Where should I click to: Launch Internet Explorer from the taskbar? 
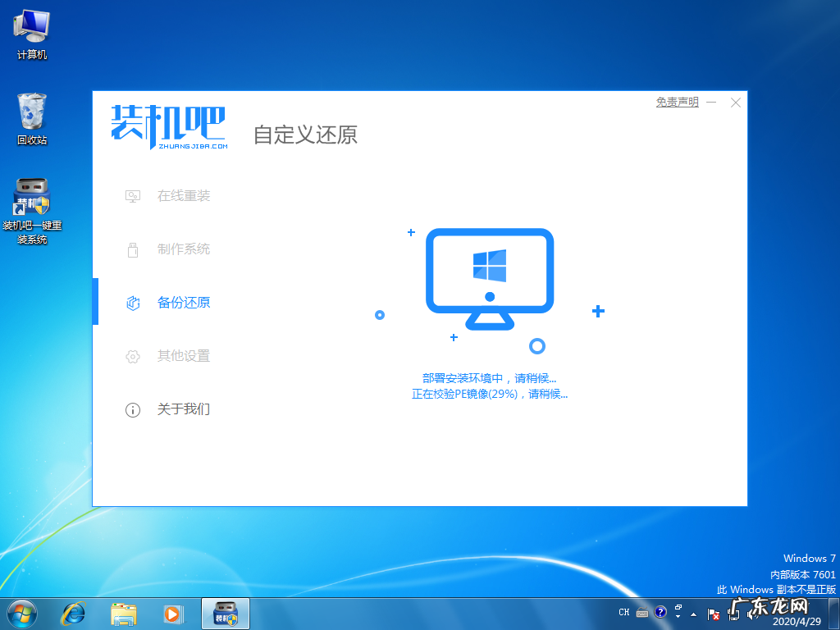click(73, 613)
